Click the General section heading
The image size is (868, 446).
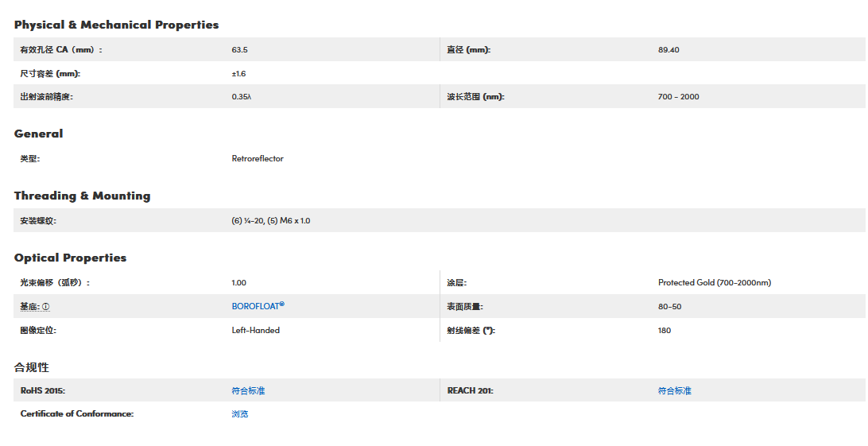click(38, 134)
